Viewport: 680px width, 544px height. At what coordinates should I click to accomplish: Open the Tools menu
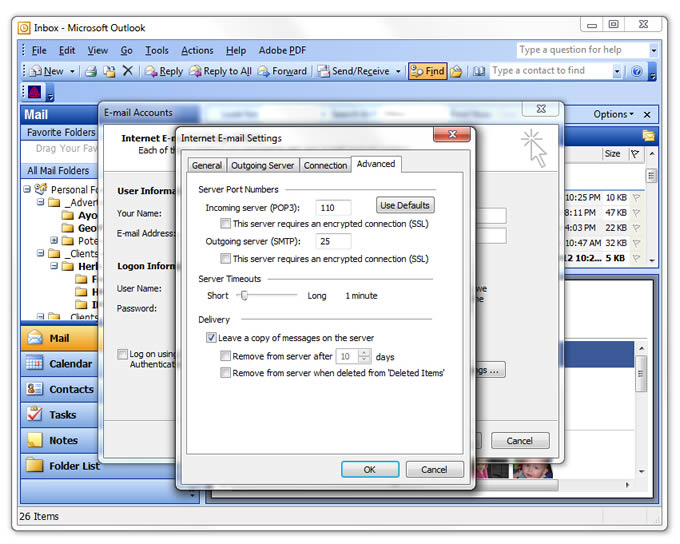tap(157, 51)
